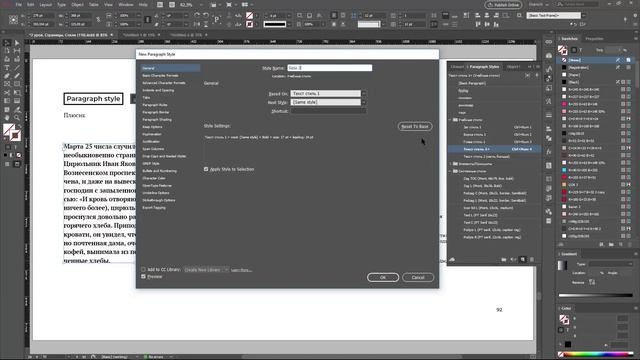The image size is (640, 360).
Task: Collapse the first style group folder
Action: (x=451, y=120)
